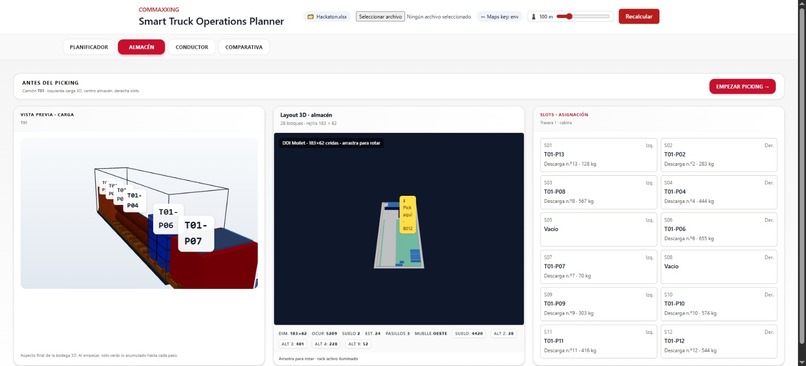Open the Planificador tab
806x366 pixels.
[x=89, y=47]
